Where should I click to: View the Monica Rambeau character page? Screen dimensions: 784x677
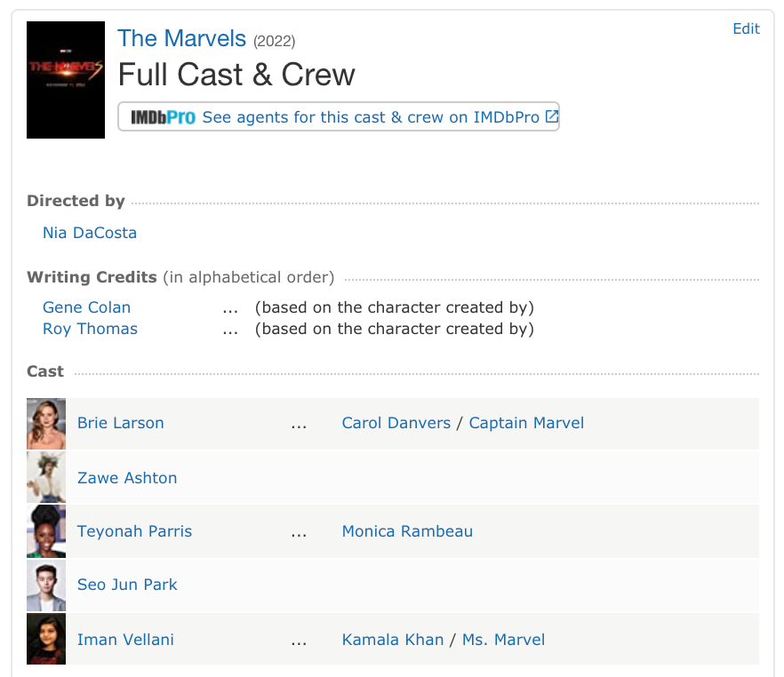[407, 531]
